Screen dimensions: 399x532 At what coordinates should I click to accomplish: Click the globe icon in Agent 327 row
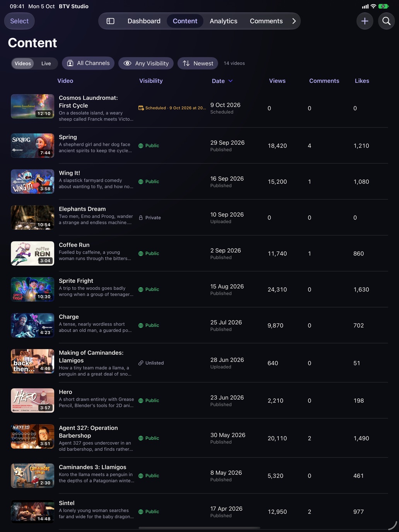(x=141, y=438)
